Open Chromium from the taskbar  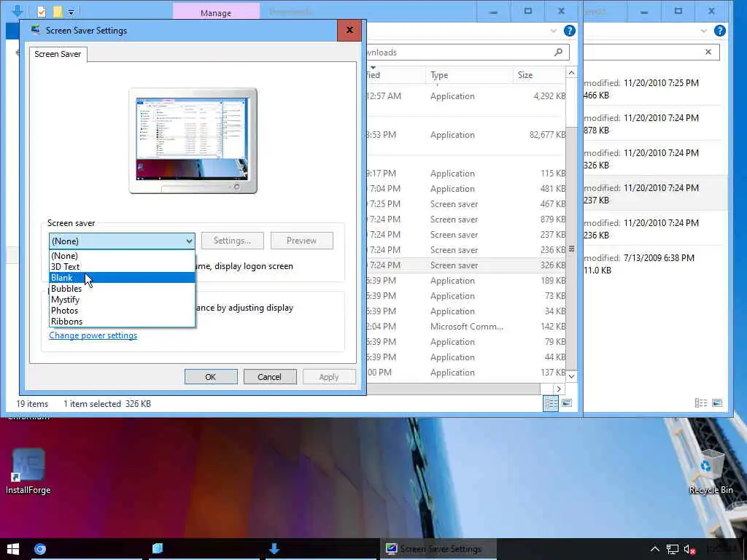coord(40,549)
